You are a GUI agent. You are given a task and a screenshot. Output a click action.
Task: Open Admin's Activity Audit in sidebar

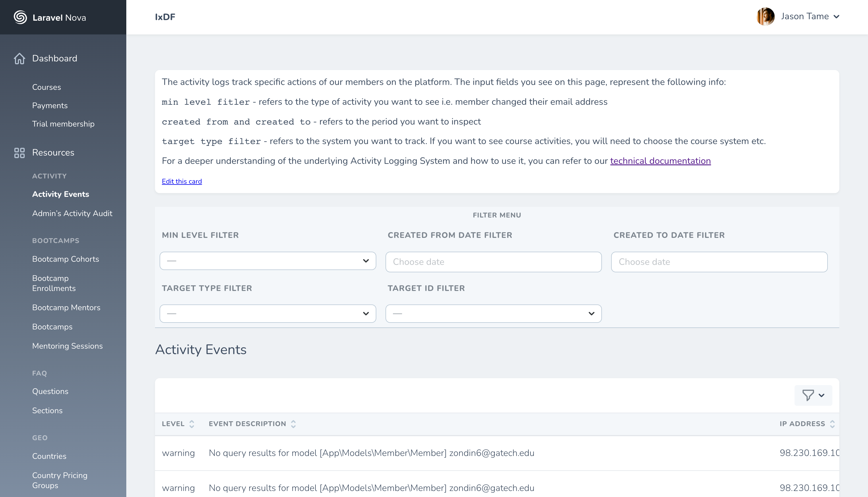point(72,213)
